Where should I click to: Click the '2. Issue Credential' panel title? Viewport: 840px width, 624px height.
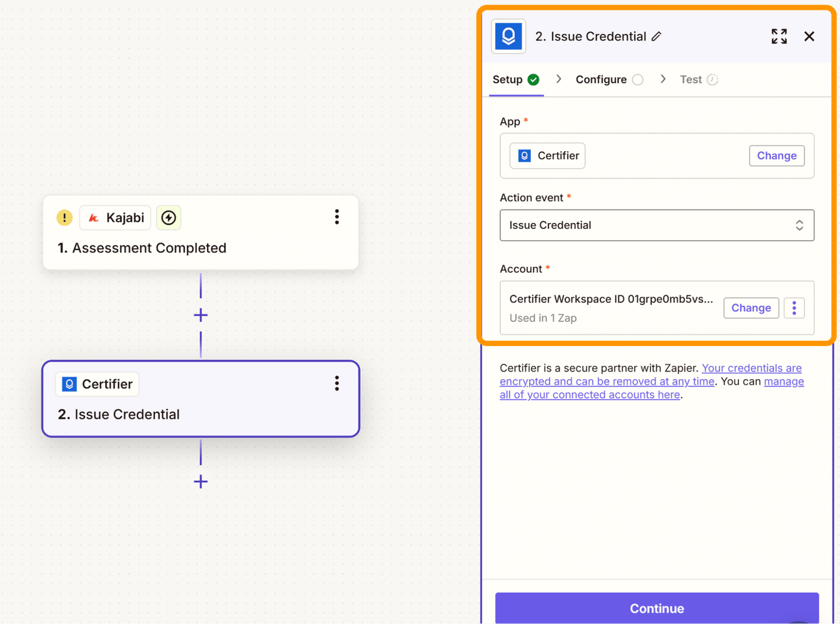590,37
